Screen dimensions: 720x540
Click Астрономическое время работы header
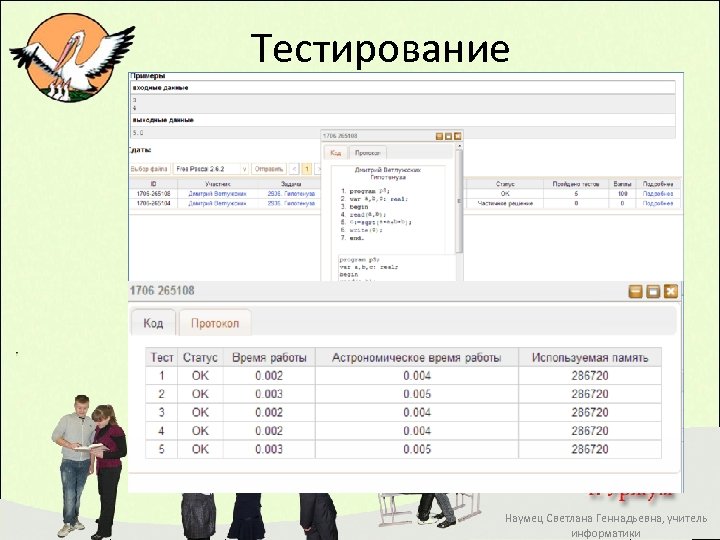tap(416, 358)
